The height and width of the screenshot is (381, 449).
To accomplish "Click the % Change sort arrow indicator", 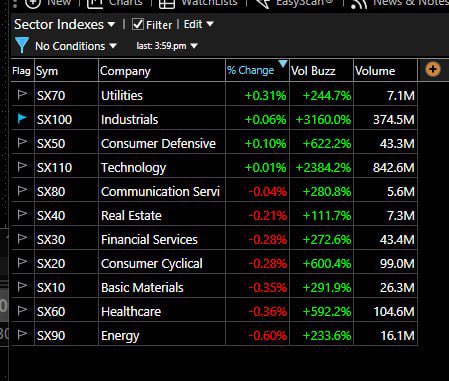I will [x=283, y=64].
